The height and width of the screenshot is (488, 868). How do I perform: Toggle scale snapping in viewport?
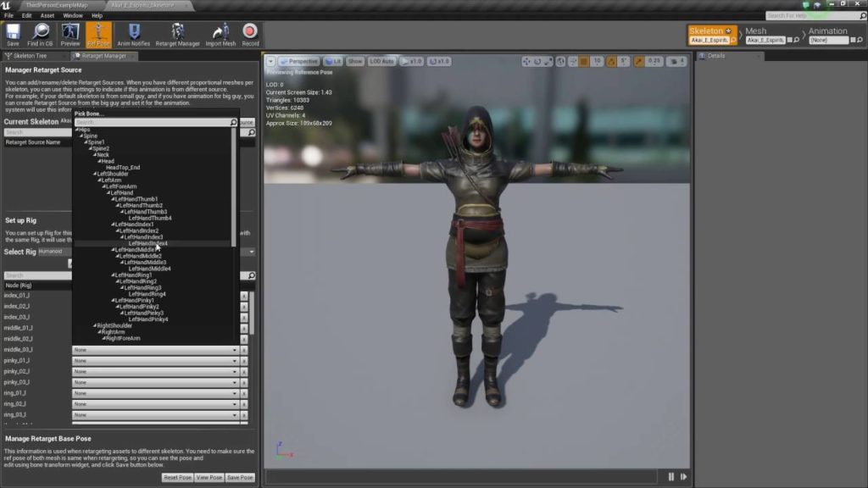tap(639, 61)
